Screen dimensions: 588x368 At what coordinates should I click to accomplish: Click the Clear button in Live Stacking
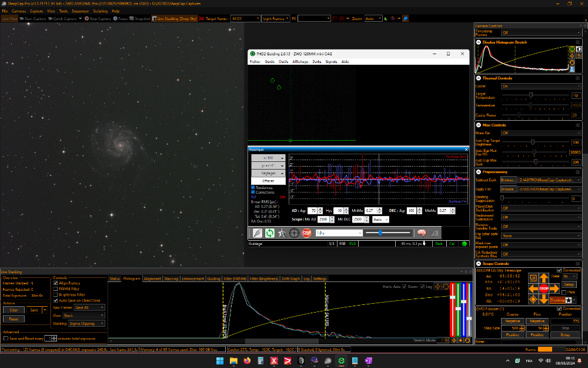[13, 310]
